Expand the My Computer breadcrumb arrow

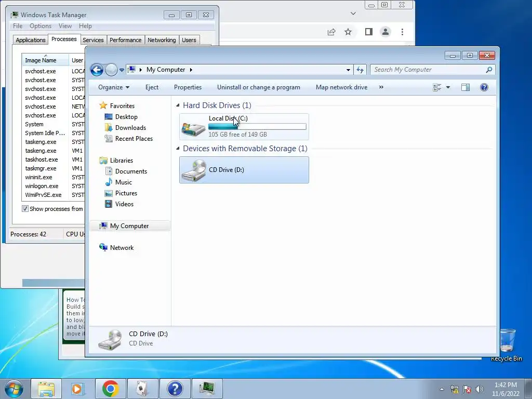191,70
